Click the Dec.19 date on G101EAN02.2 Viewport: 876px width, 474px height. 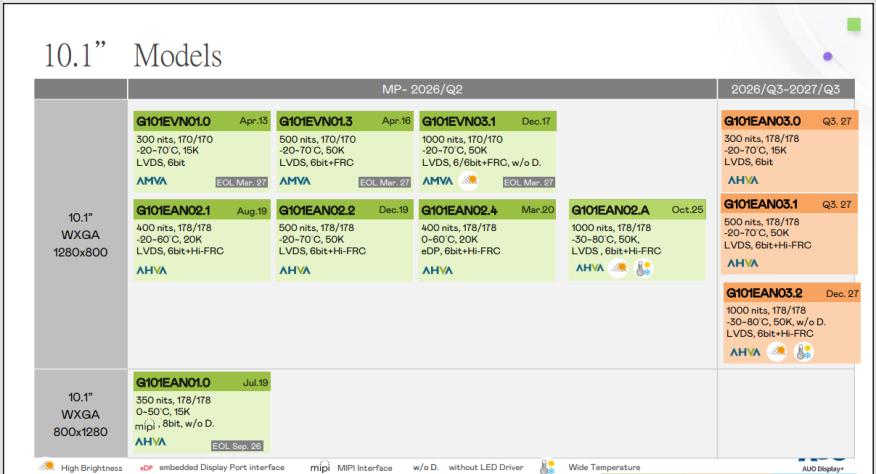click(393, 210)
